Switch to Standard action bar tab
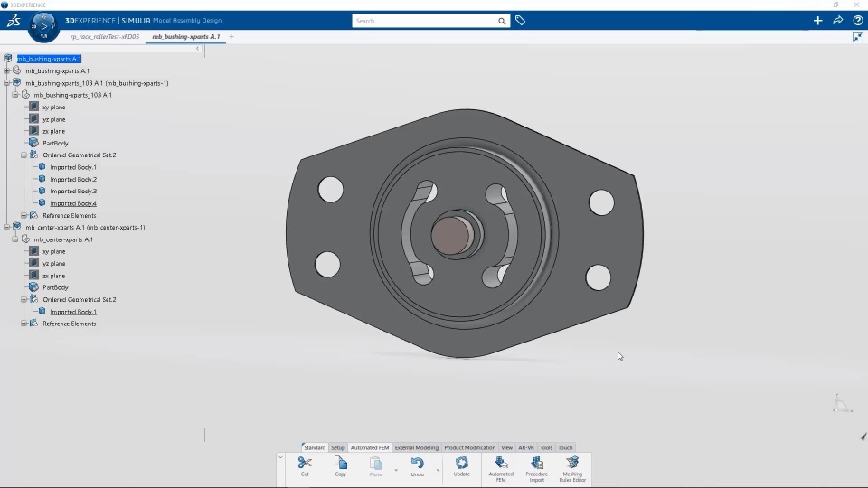 coord(315,447)
